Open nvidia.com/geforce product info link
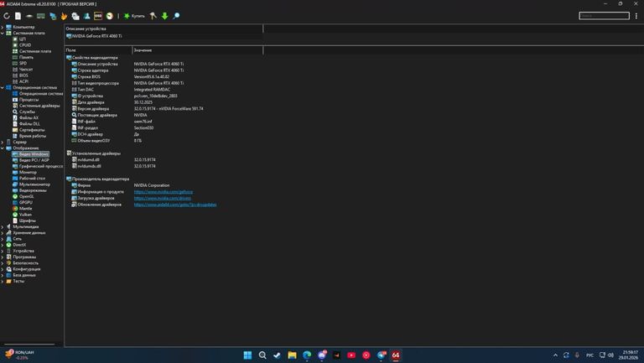Viewport: 644px width, 363px height. click(x=163, y=192)
